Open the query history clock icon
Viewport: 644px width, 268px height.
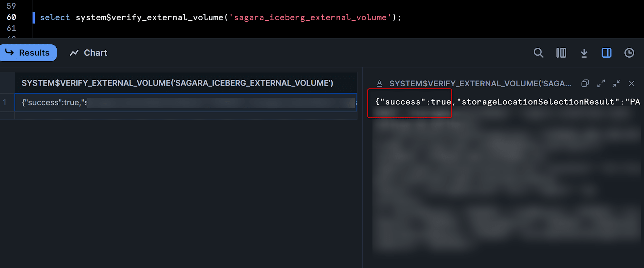pyautogui.click(x=629, y=53)
